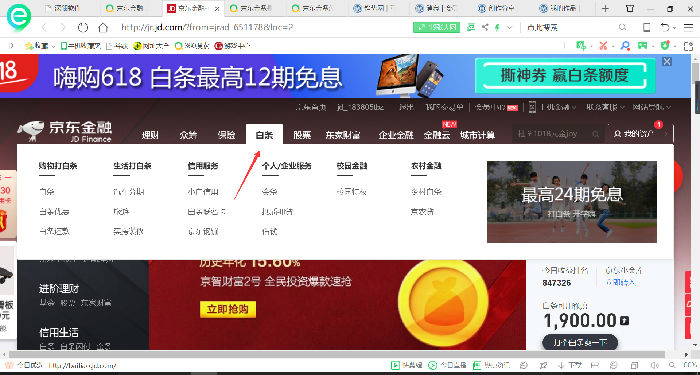
Task: Click the arrow icon beside 1,900.00
Action: point(624,321)
